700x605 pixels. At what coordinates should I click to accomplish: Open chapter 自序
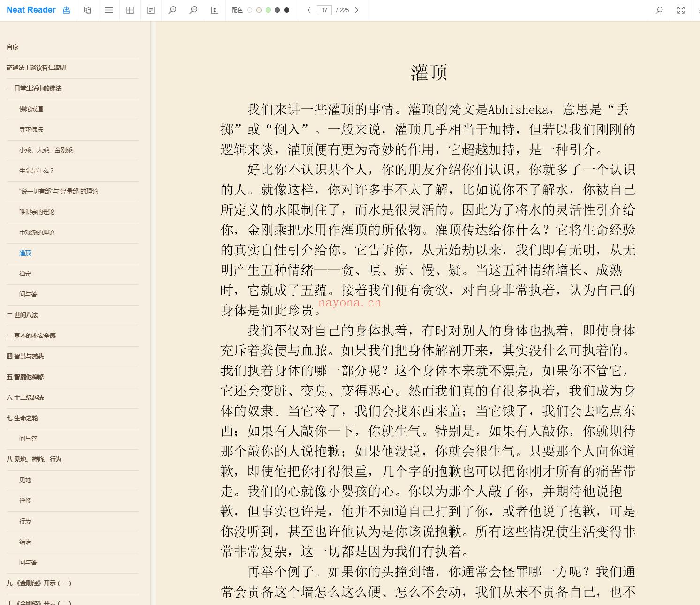tap(13, 47)
